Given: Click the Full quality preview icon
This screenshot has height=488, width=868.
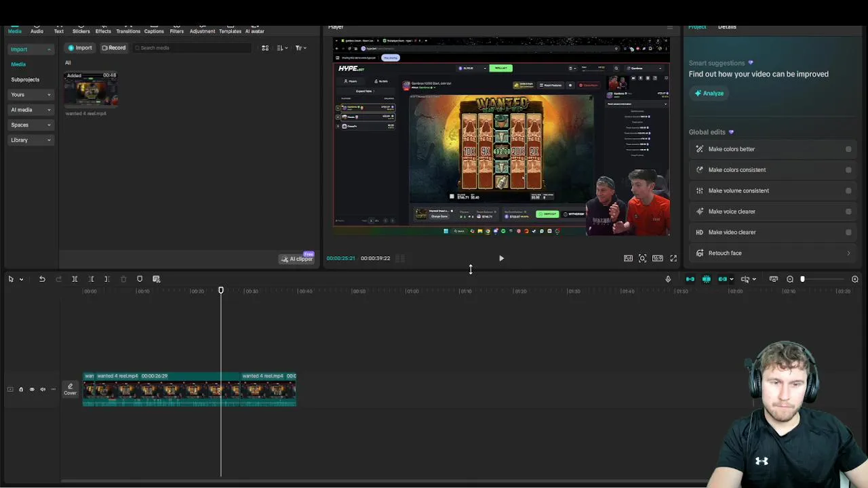Looking at the screenshot, I should pos(628,258).
